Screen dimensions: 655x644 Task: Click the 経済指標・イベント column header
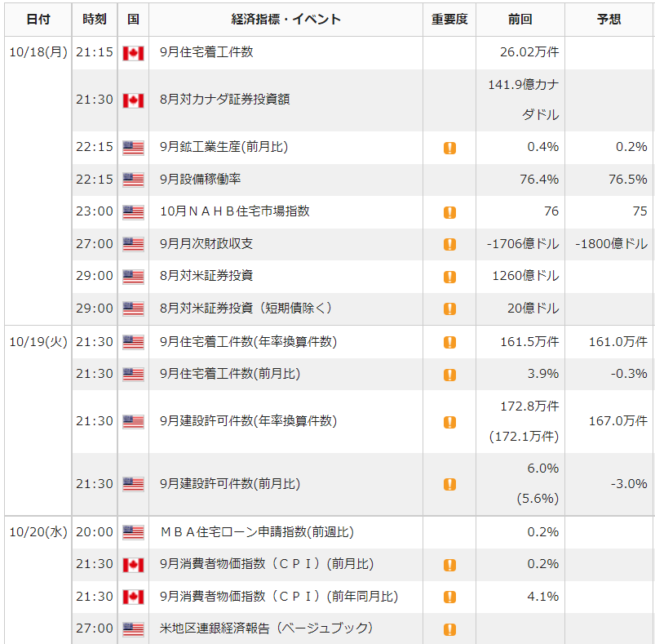285,20
